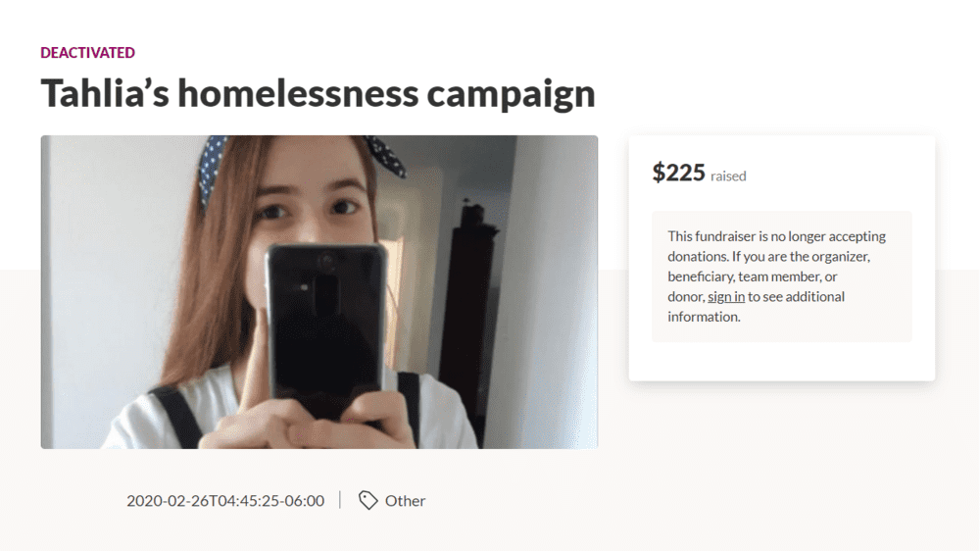Click the DEACTIVATED status label
980x551 pixels.
87,53
